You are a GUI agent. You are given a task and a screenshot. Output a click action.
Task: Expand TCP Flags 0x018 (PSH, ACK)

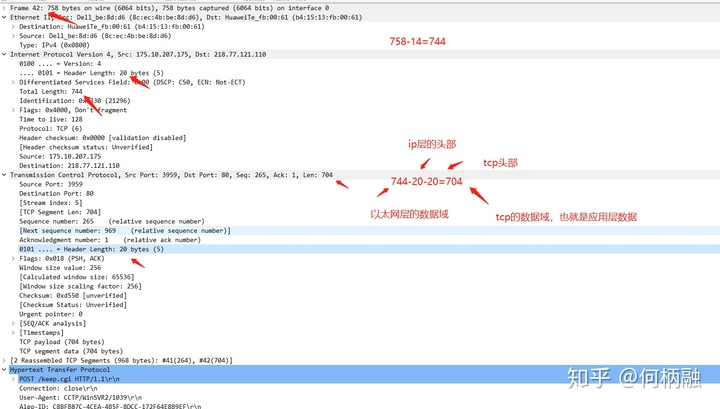[x=13, y=258]
